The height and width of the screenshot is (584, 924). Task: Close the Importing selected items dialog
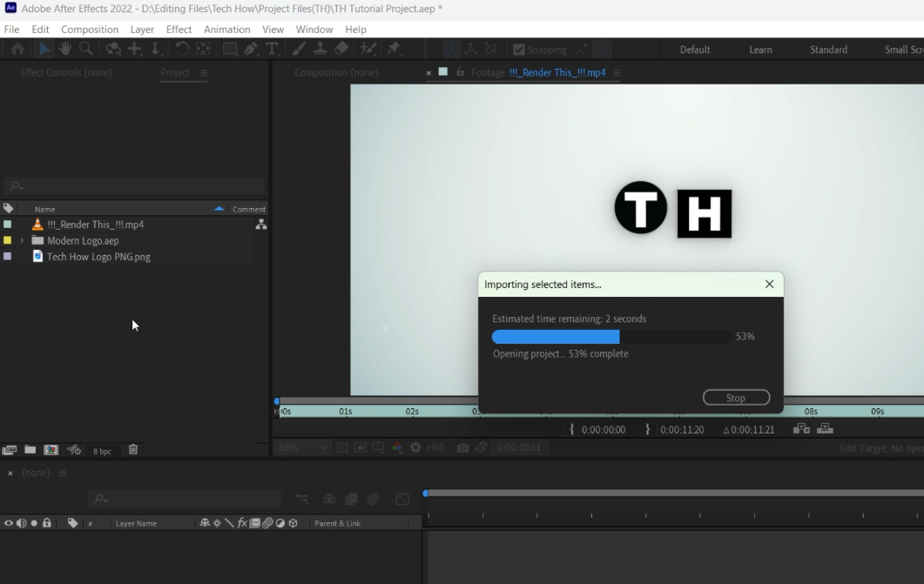tap(769, 284)
